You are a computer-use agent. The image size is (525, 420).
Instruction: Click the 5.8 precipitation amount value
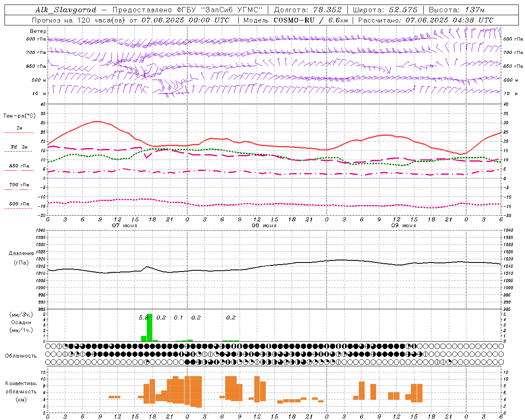(143, 317)
